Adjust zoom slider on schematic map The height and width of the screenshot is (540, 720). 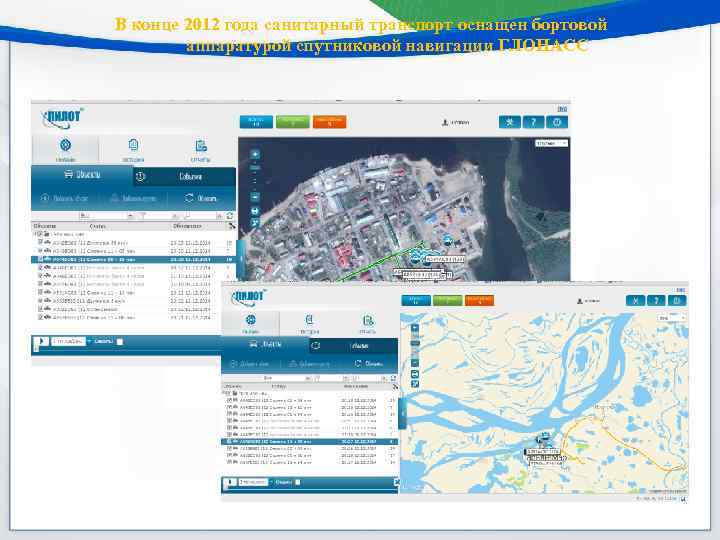(x=415, y=345)
